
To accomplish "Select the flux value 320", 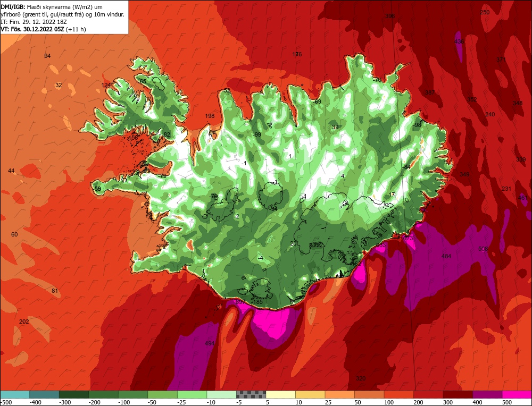I will coord(361,378).
